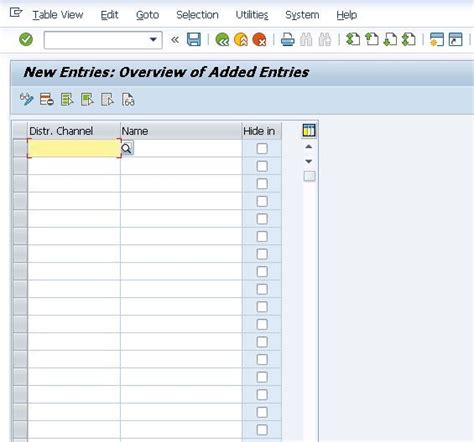Open search help magnifier in first row
This screenshot has height=442, width=474.
(127, 148)
